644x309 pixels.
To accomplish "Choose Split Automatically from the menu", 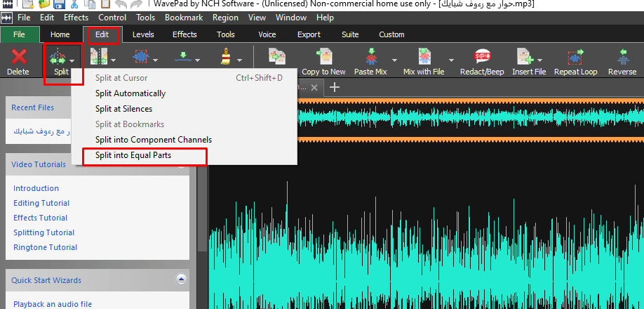I will [184, 93].
